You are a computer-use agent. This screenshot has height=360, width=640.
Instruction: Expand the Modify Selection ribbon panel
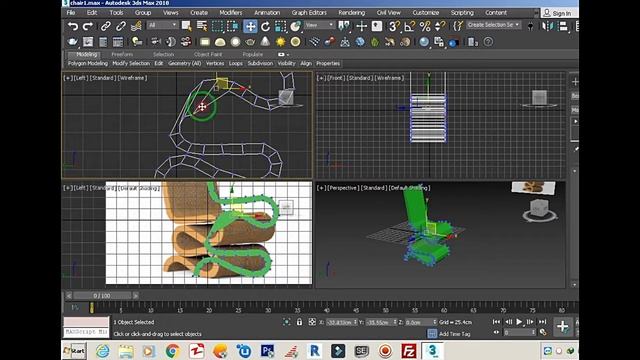pos(131,64)
